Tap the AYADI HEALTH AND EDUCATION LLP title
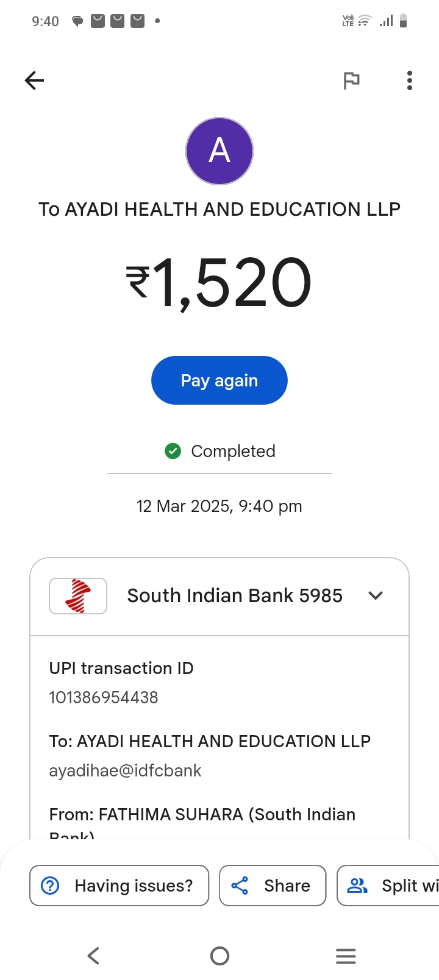The height and width of the screenshot is (980, 439). (x=220, y=209)
